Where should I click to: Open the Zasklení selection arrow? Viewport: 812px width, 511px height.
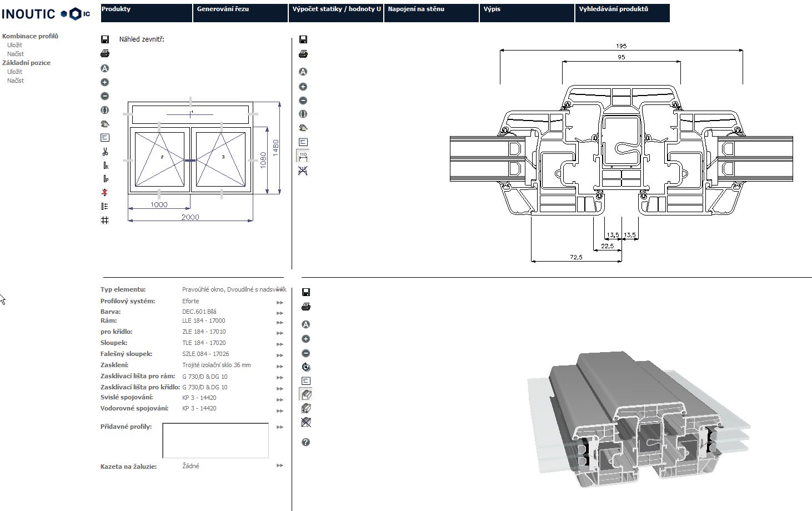pos(280,367)
